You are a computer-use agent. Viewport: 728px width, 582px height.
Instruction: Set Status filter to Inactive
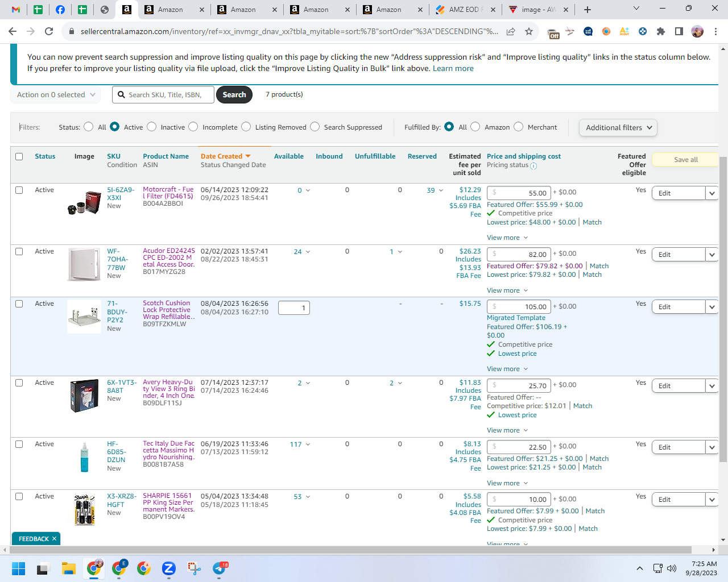tap(152, 127)
